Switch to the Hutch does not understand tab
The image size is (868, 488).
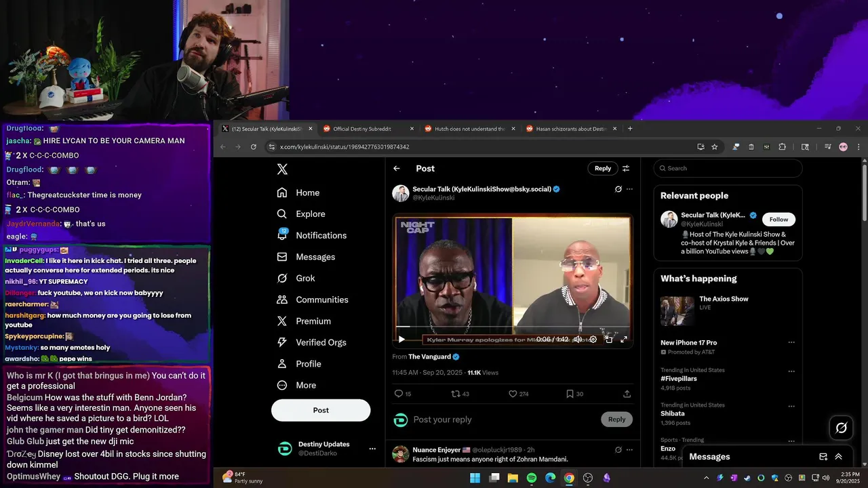(x=469, y=129)
